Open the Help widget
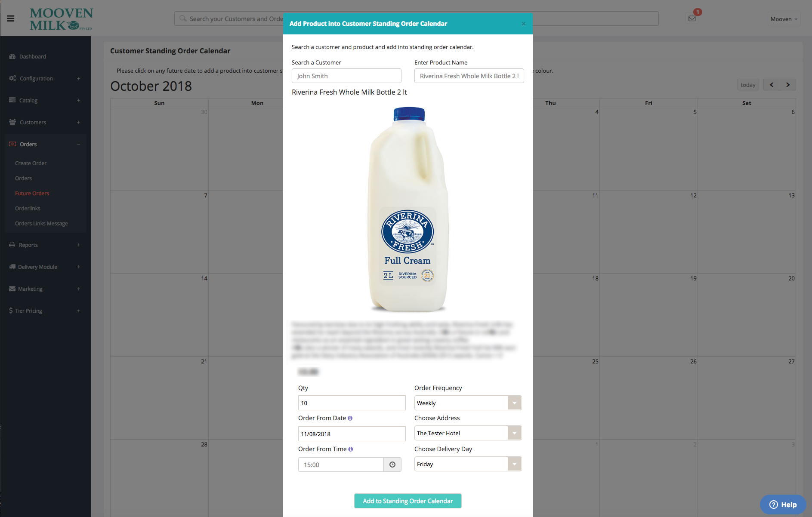The width and height of the screenshot is (812, 517). (783, 505)
